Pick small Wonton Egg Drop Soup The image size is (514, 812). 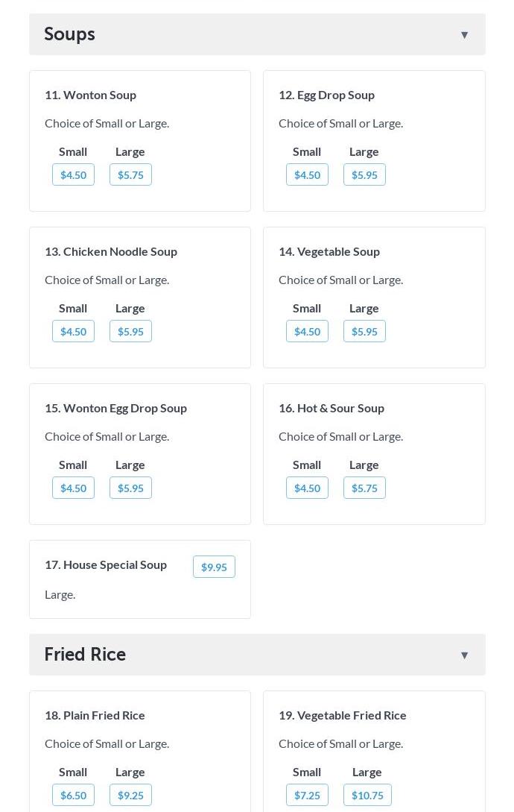tap(73, 488)
